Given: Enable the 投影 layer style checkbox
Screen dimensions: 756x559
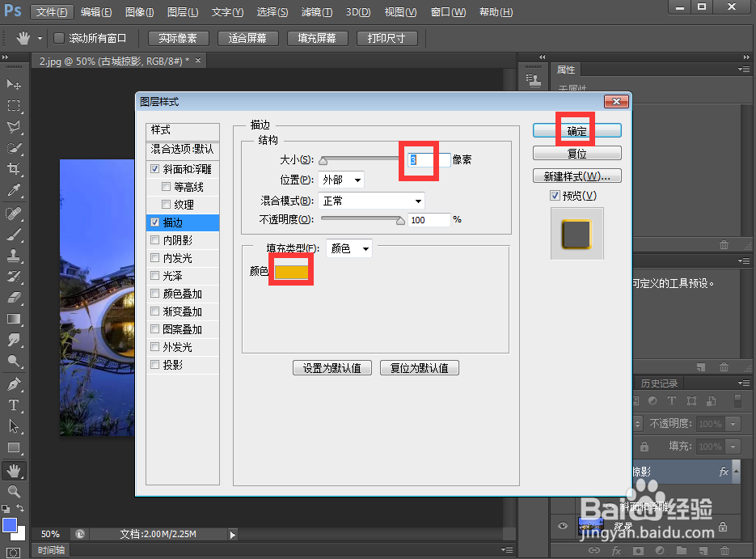Looking at the screenshot, I should pos(154,364).
